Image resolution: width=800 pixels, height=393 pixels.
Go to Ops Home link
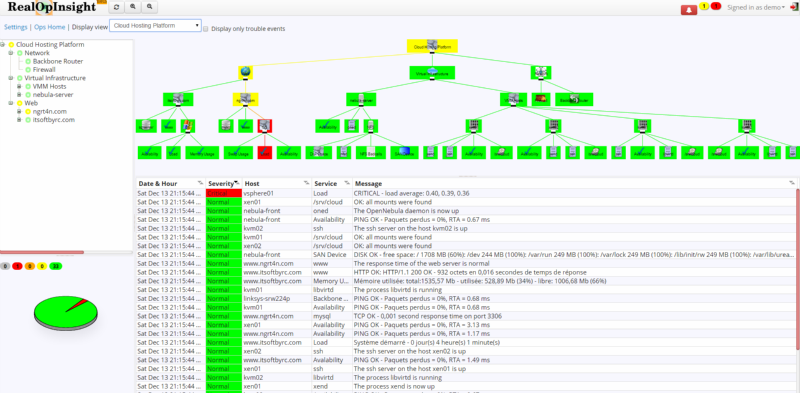[49, 27]
